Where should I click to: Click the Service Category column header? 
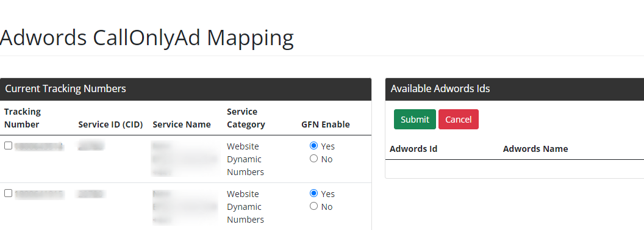point(246,118)
